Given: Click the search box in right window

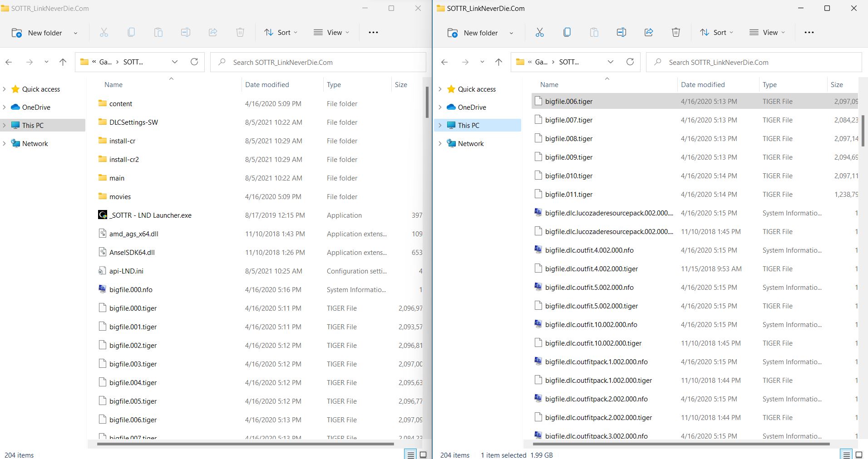Looking at the screenshot, I should [754, 62].
